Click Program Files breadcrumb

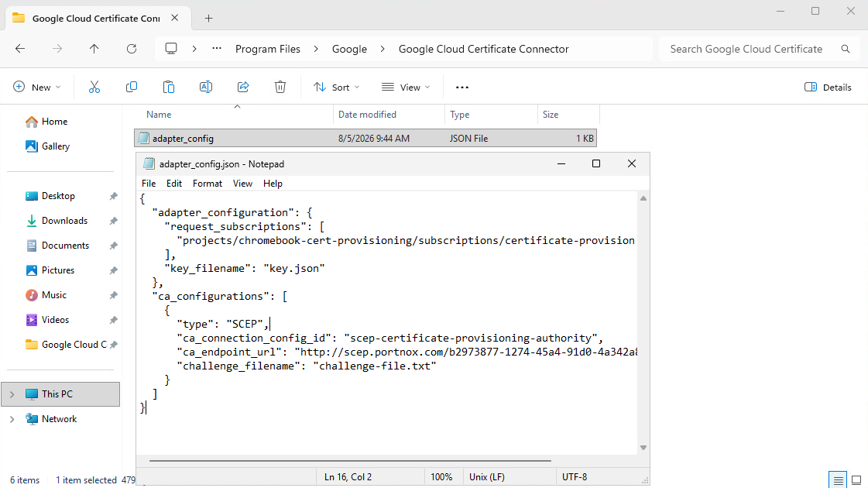tap(268, 49)
